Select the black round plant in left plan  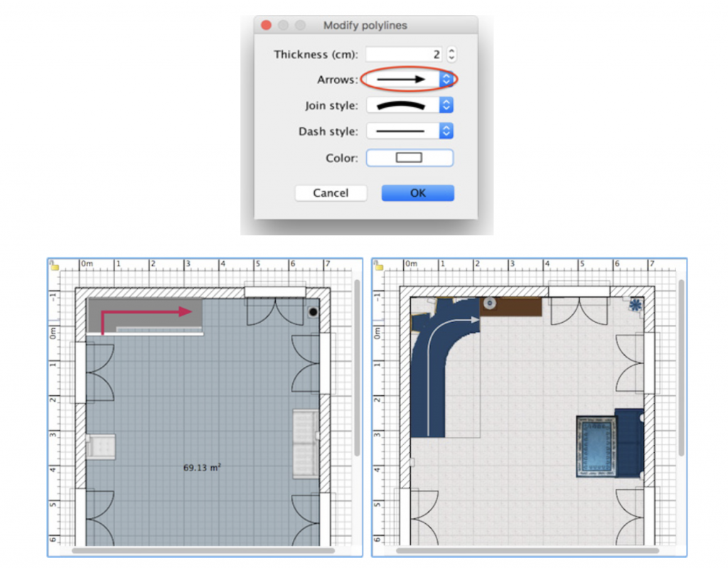(312, 312)
